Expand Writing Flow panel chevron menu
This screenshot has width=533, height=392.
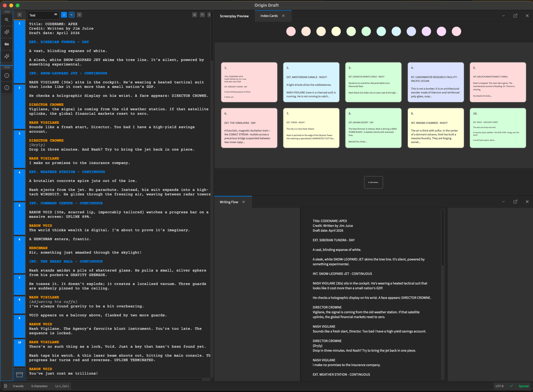click(503, 201)
